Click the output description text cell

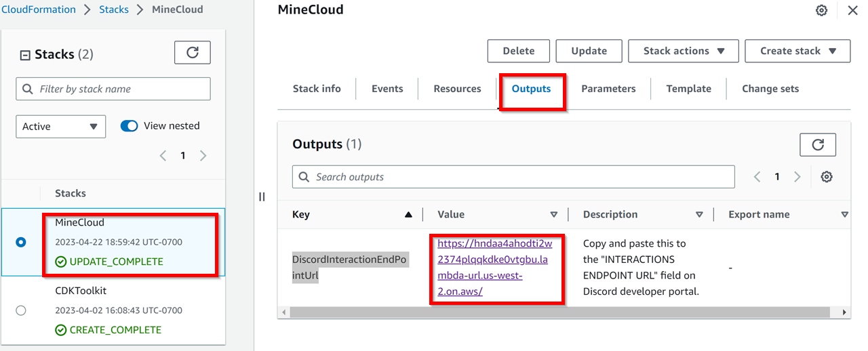(641, 267)
